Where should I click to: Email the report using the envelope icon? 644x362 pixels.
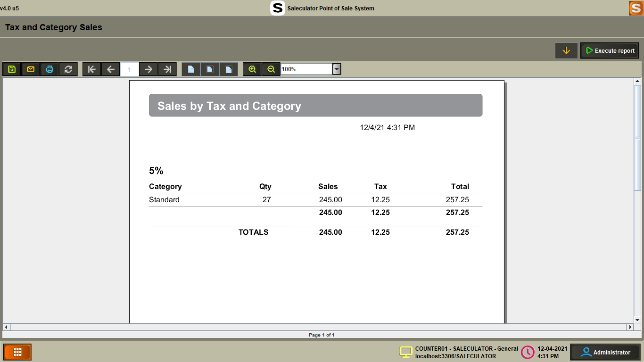(x=31, y=69)
